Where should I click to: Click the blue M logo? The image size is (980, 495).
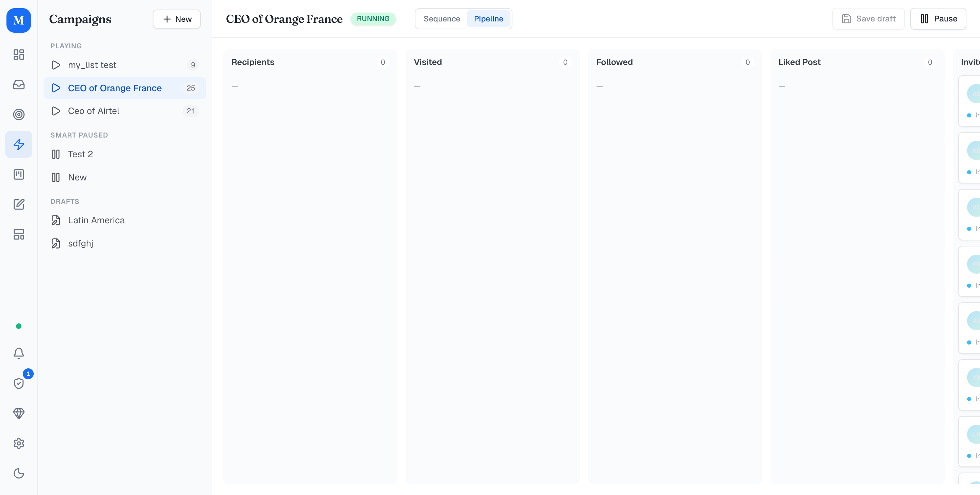point(19,20)
